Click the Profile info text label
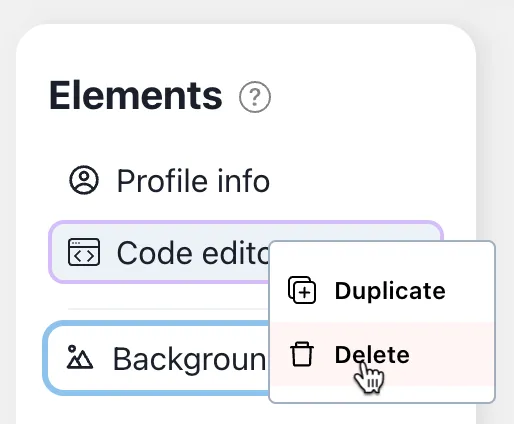Screen dimensions: 514x424 tap(193, 181)
